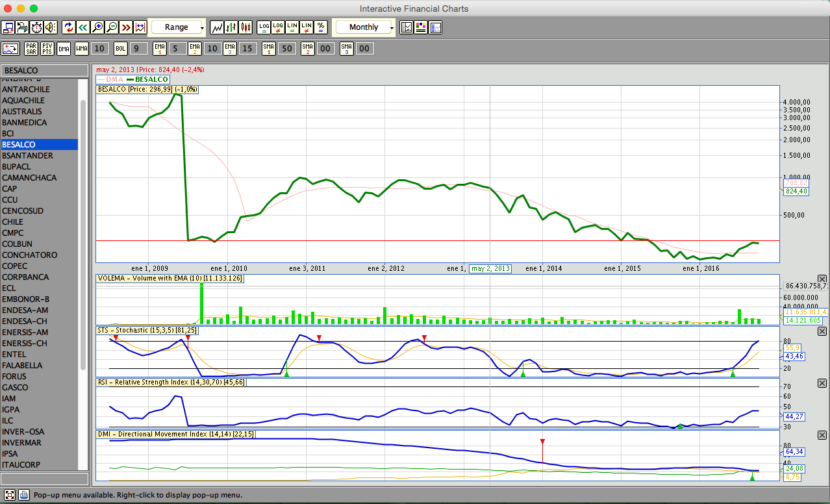Screen dimensions: 830x504
Task: Close the VOLEMA volume panel
Action: coord(822,279)
